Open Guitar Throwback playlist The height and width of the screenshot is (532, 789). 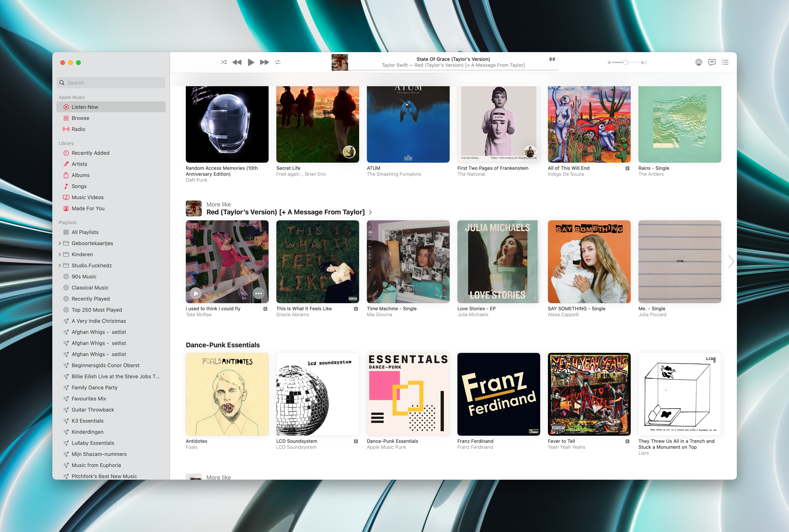coord(111,410)
